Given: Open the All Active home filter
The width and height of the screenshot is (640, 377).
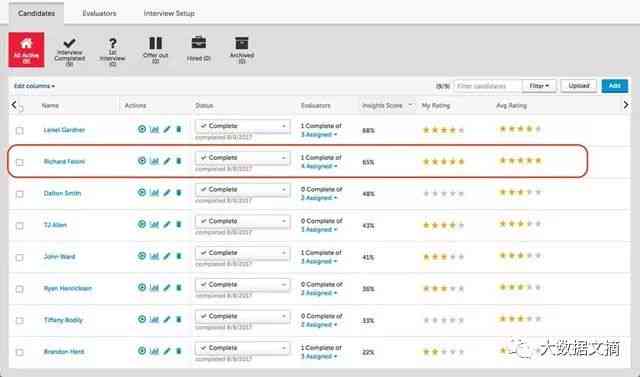Looking at the screenshot, I should click(27, 50).
